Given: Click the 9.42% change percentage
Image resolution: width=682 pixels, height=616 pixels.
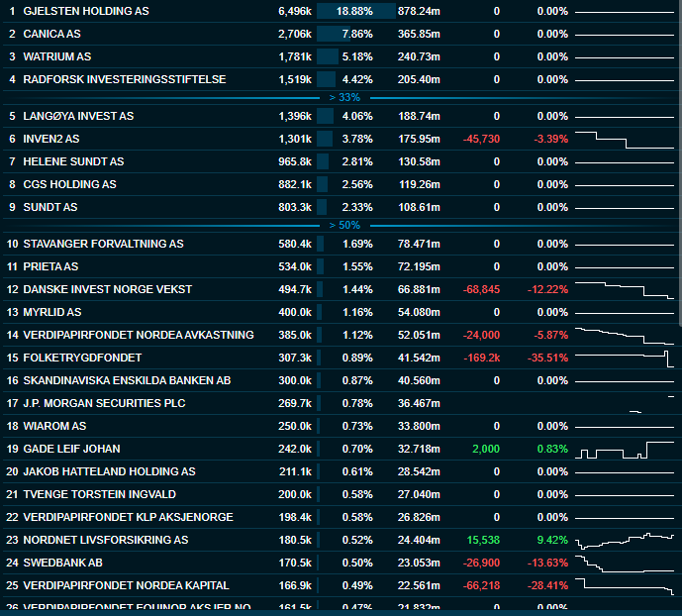Looking at the screenshot, I should point(552,541).
